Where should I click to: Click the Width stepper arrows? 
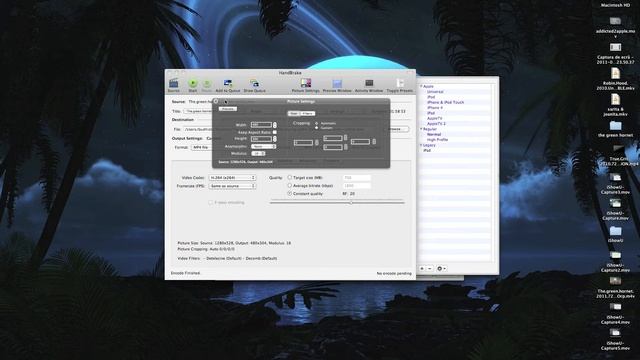[275, 125]
